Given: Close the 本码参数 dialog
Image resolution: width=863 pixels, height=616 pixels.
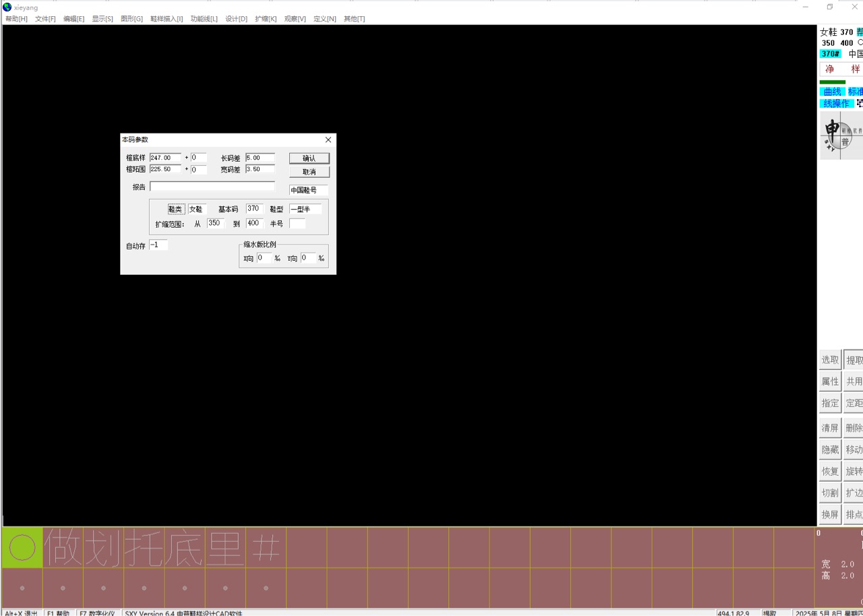Looking at the screenshot, I should click(x=328, y=140).
